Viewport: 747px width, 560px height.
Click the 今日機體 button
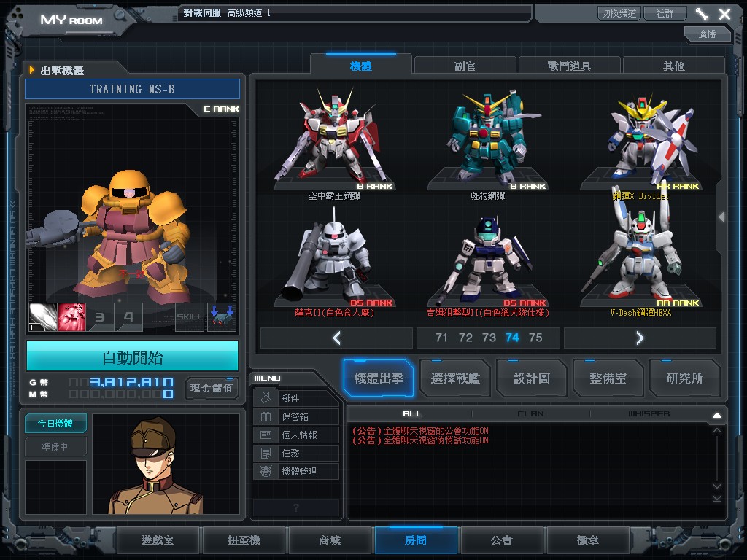click(55, 423)
